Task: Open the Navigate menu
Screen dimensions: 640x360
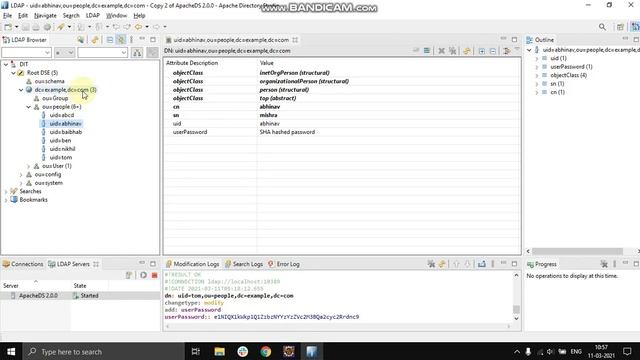Action: [45, 16]
